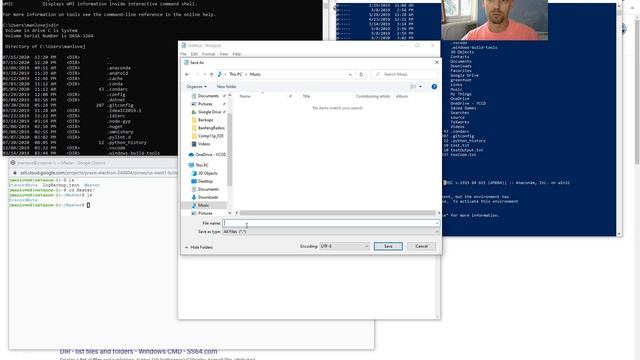Open Notepad Edit menu

tap(194, 54)
